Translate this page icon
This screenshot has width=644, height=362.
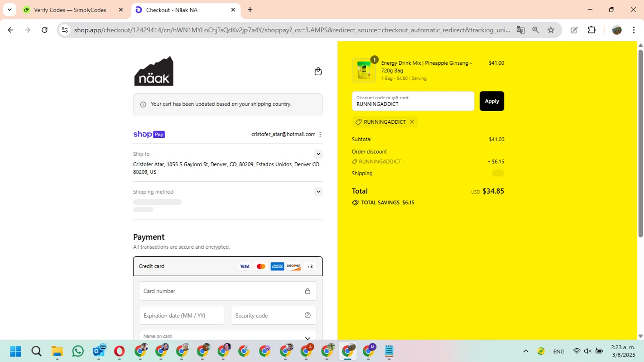[521, 30]
